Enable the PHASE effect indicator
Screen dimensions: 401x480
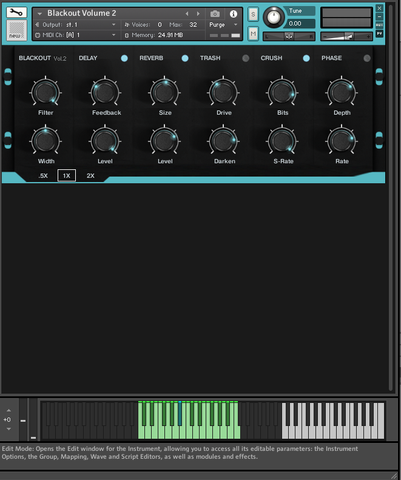367,58
